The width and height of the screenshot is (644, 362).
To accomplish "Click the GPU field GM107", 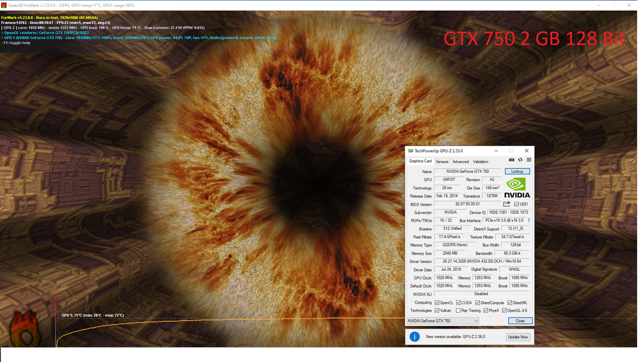I will tap(448, 180).
